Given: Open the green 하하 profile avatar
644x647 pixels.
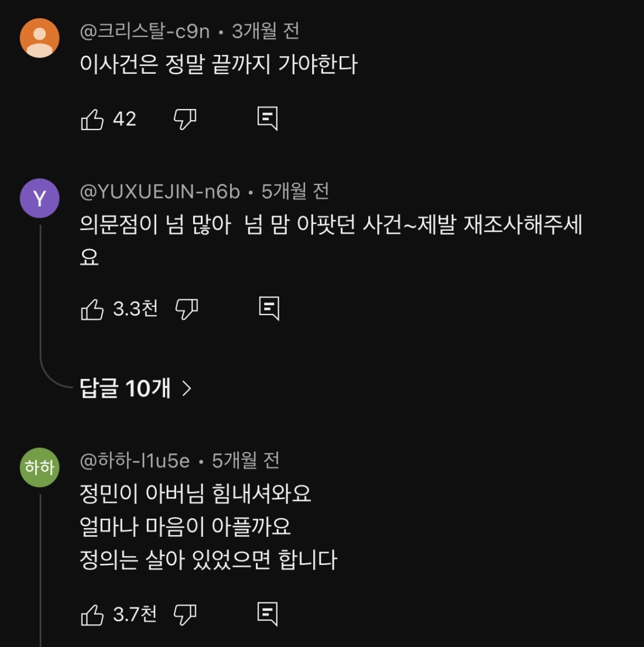Looking at the screenshot, I should (x=40, y=467).
